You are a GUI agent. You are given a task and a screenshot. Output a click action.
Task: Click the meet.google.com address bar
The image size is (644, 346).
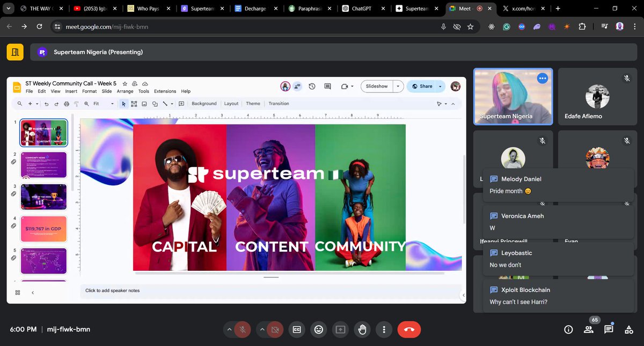point(244,26)
